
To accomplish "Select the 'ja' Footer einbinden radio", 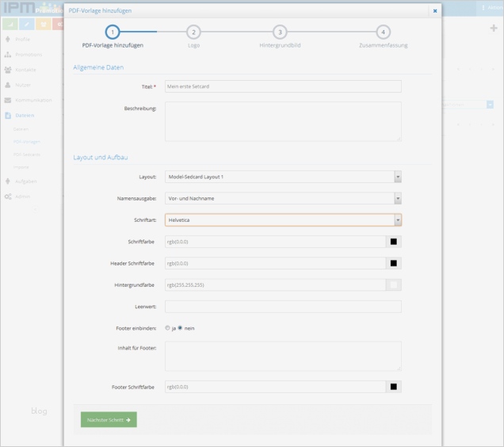I will tap(167, 328).
